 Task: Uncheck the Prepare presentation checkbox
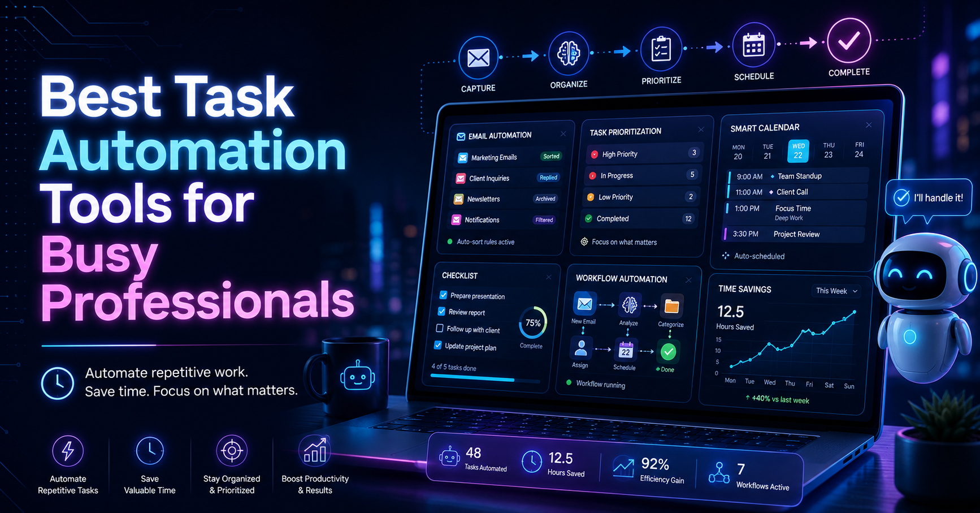[444, 295]
